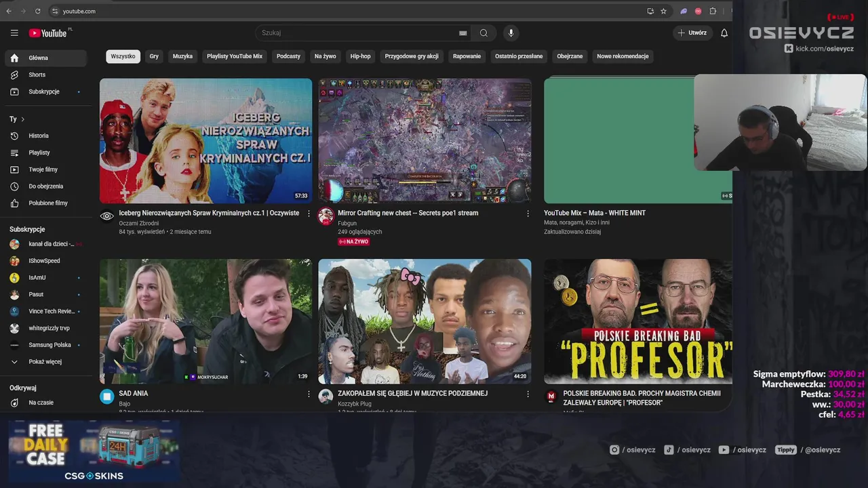The height and width of the screenshot is (488, 868).
Task: Open SAD ANIA video thumbnail
Action: click(206, 321)
